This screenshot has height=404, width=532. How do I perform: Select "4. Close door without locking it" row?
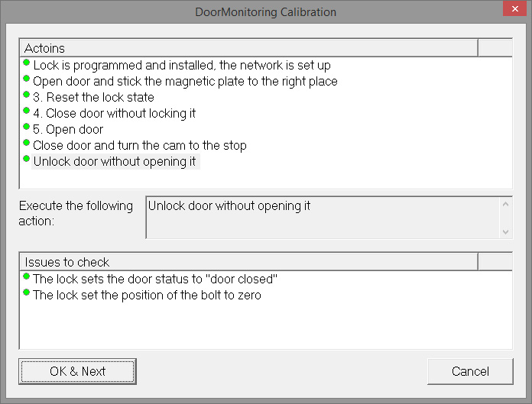click(x=115, y=113)
